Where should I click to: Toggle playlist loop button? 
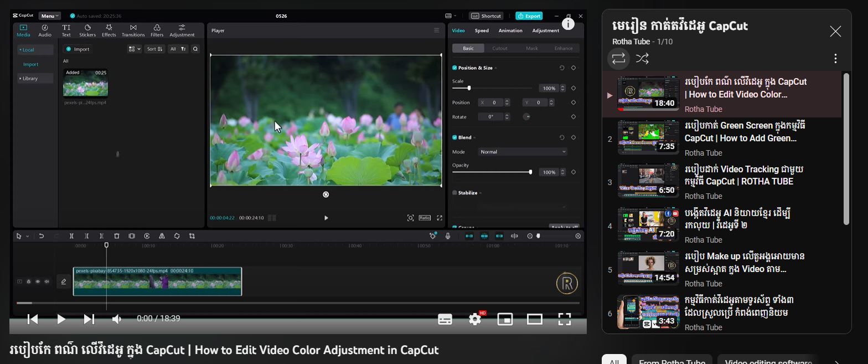[618, 58]
